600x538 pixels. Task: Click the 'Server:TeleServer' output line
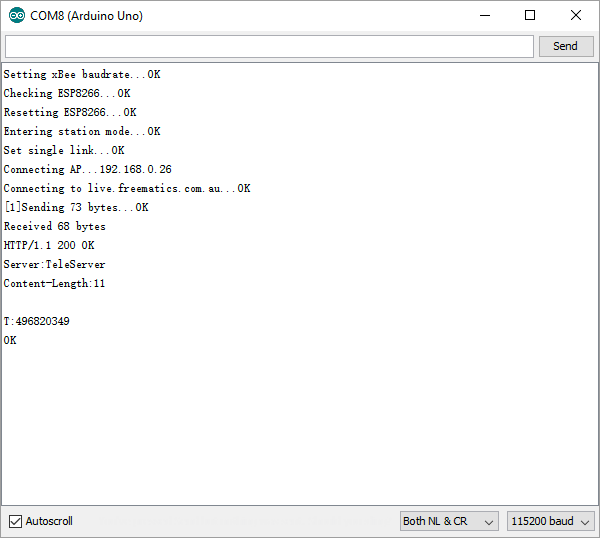54,265
